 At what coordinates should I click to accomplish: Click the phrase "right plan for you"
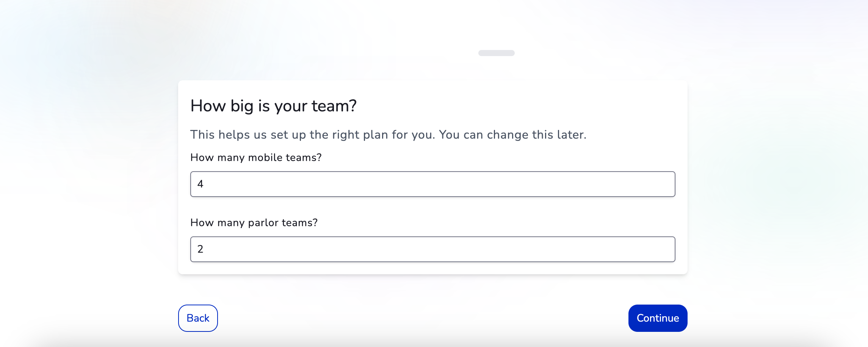pyautogui.click(x=383, y=135)
